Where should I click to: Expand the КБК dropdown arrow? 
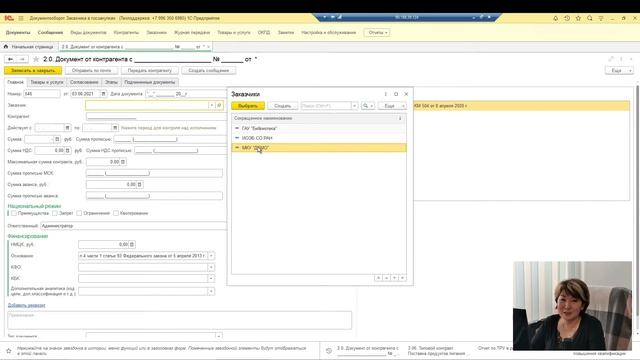tap(211, 279)
